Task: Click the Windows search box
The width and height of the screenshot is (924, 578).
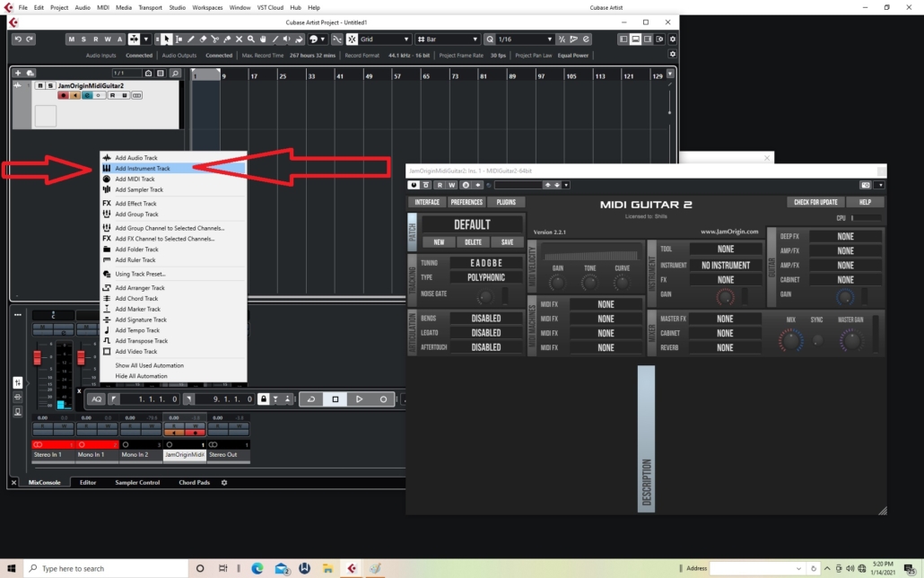Action: pos(106,568)
